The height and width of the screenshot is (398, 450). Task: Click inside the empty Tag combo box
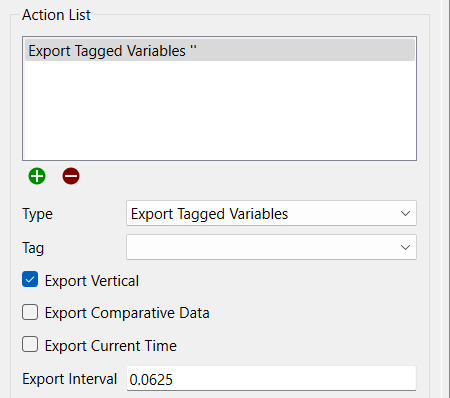262,247
